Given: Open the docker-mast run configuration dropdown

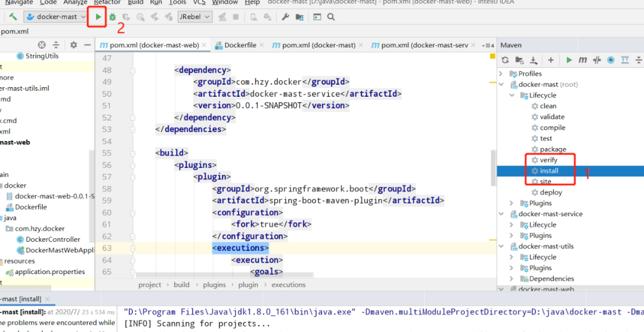Looking at the screenshot, I should tap(56, 17).
